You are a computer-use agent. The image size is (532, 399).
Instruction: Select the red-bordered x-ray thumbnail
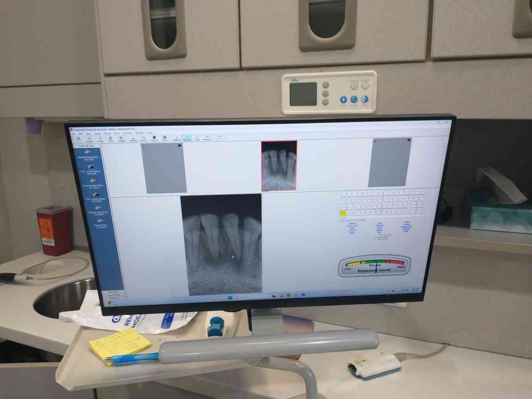click(279, 165)
